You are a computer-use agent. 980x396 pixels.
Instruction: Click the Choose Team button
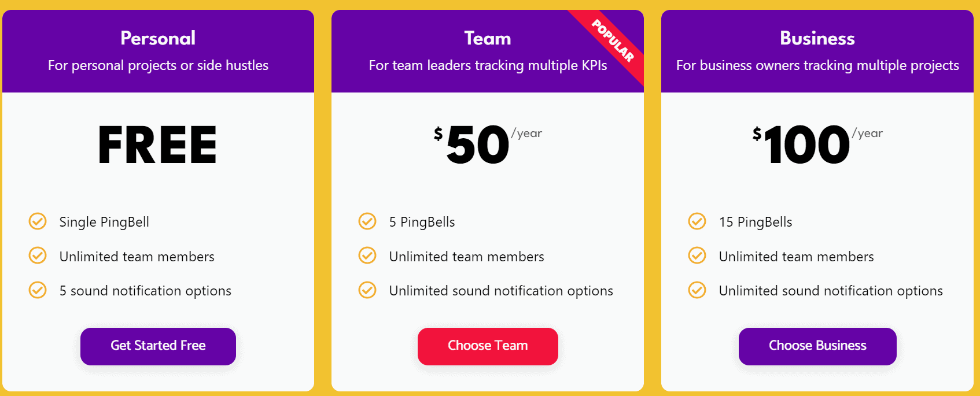[488, 346]
